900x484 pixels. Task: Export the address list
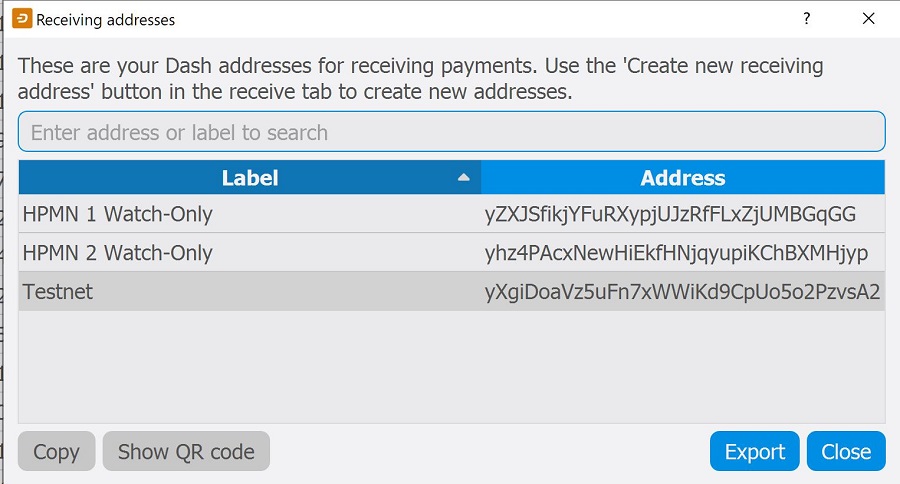click(754, 451)
